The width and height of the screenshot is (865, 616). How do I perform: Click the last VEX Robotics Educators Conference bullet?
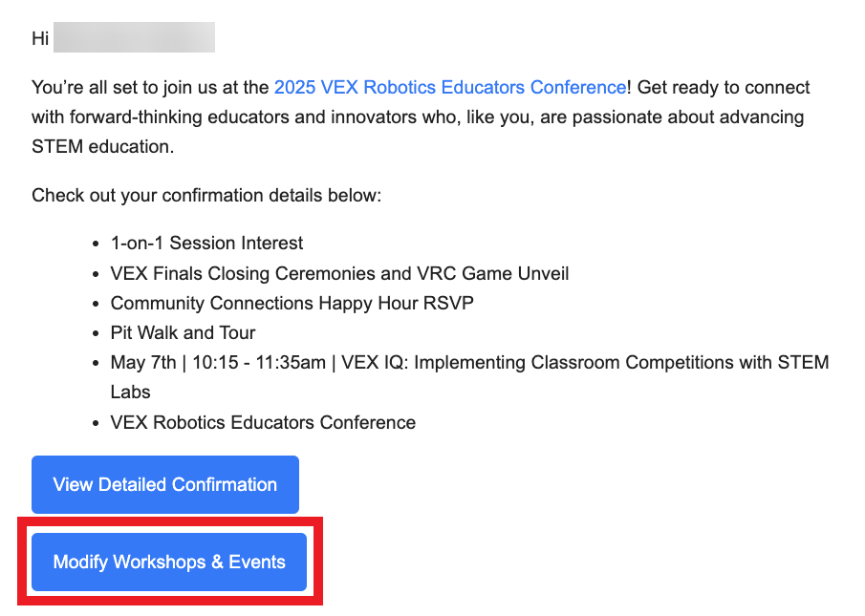click(263, 422)
